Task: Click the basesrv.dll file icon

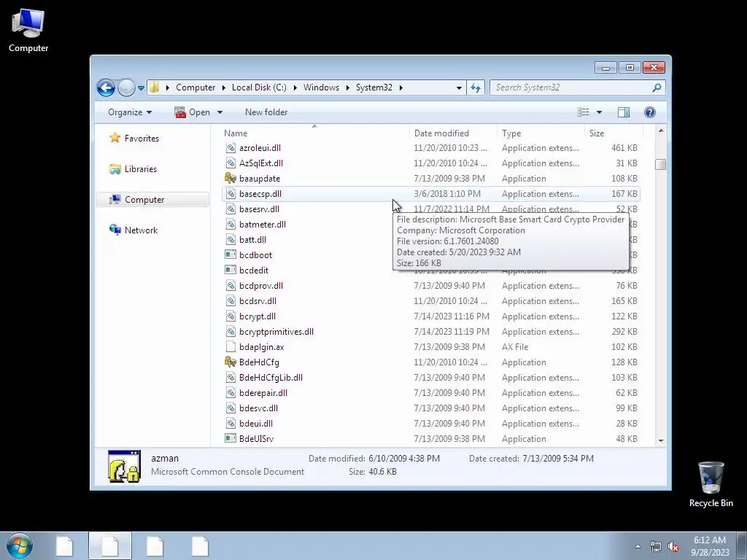Action: tap(231, 209)
